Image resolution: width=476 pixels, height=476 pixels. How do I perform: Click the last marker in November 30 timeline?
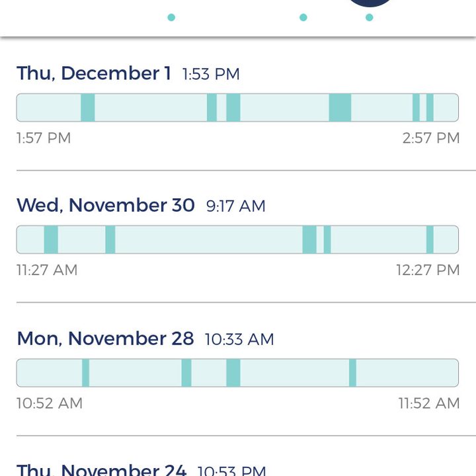pos(430,239)
